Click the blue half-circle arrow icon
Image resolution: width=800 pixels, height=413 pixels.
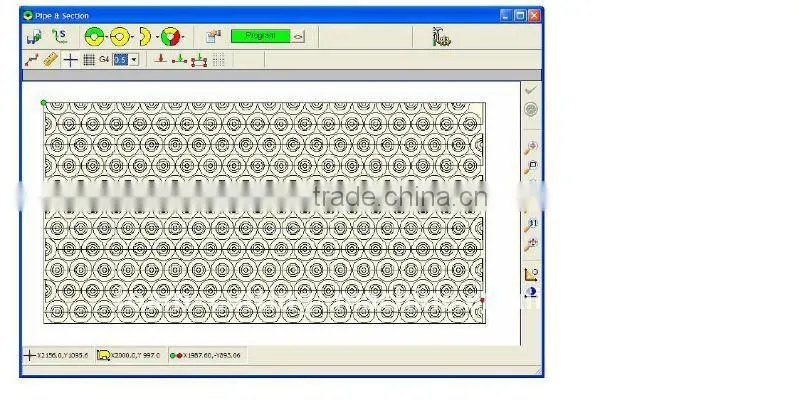pos(531,293)
